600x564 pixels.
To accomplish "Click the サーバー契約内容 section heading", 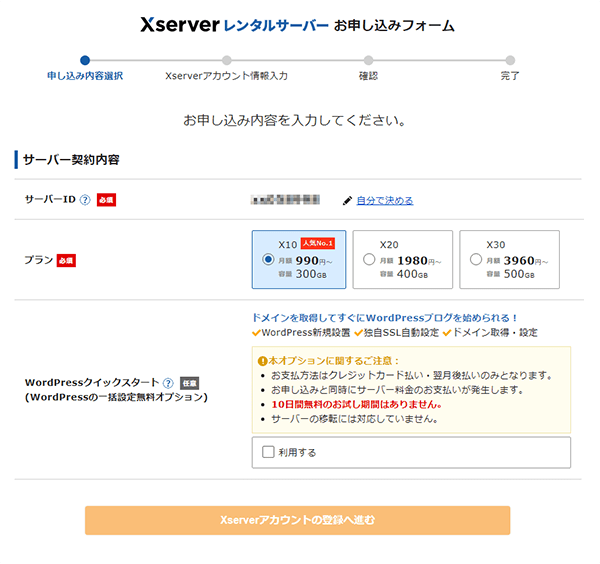I will point(71,160).
